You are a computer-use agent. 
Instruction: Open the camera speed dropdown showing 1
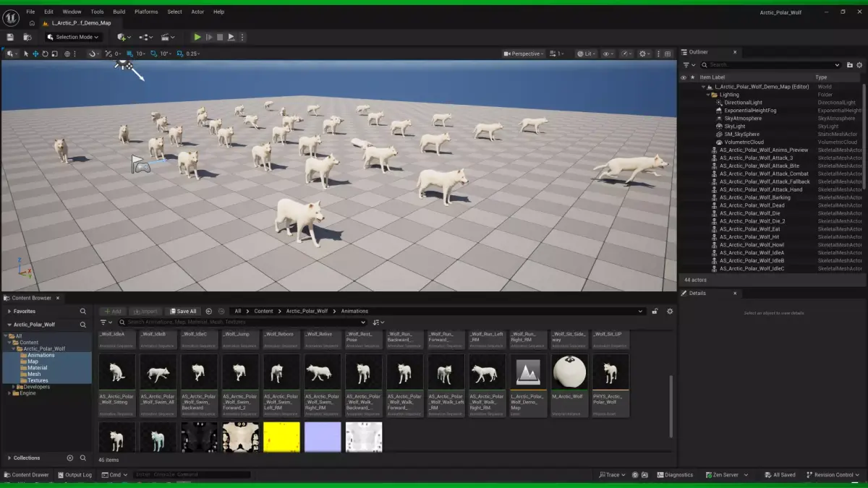[556, 53]
